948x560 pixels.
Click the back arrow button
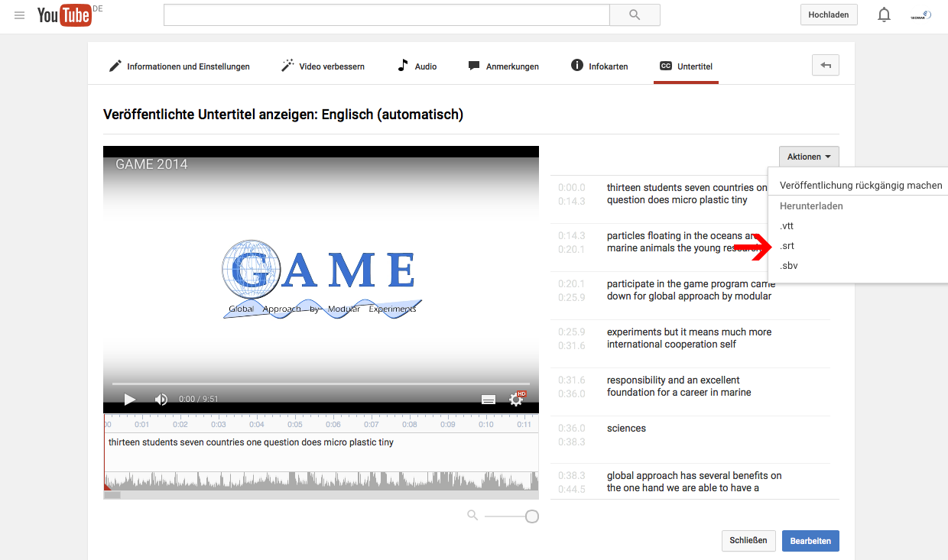coord(825,66)
